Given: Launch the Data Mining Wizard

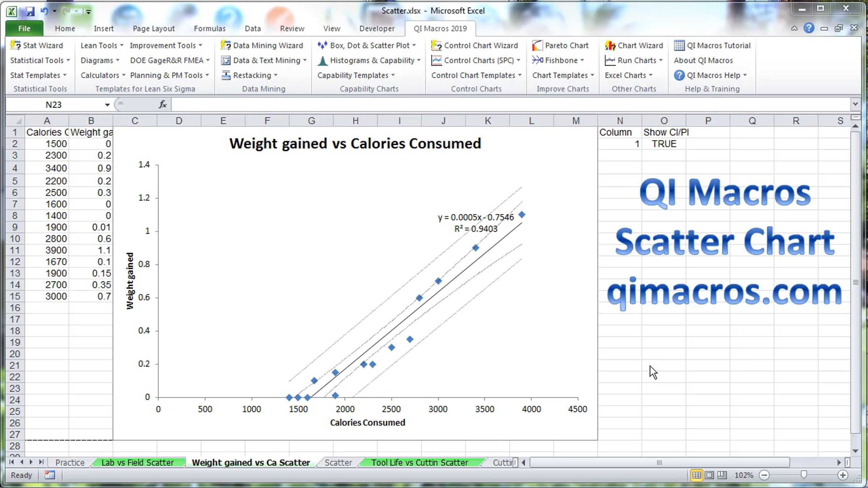Looking at the screenshot, I should (262, 45).
